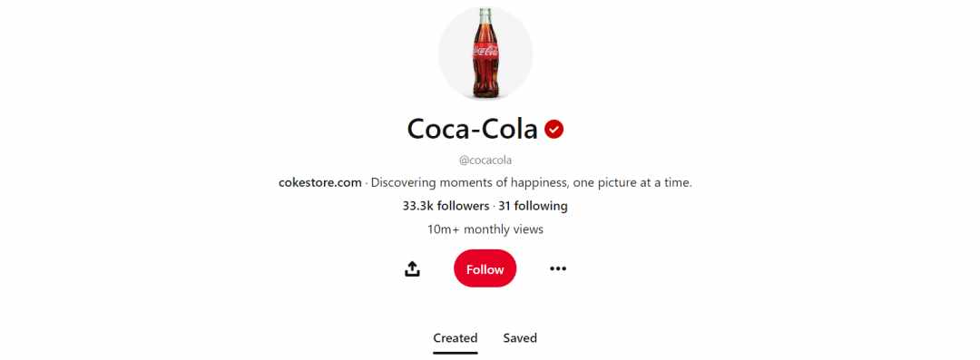Show pins saved by Coca-Cola
The height and width of the screenshot is (360, 980).
tap(520, 338)
